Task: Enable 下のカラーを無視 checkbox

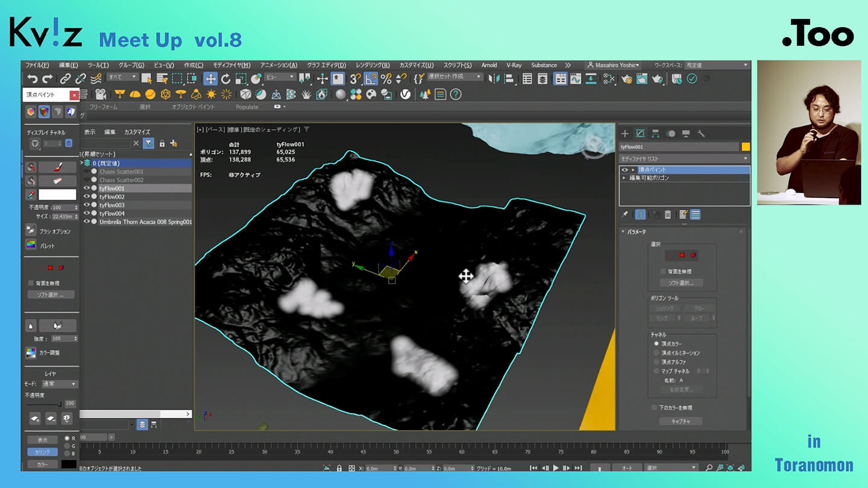Action: point(655,408)
